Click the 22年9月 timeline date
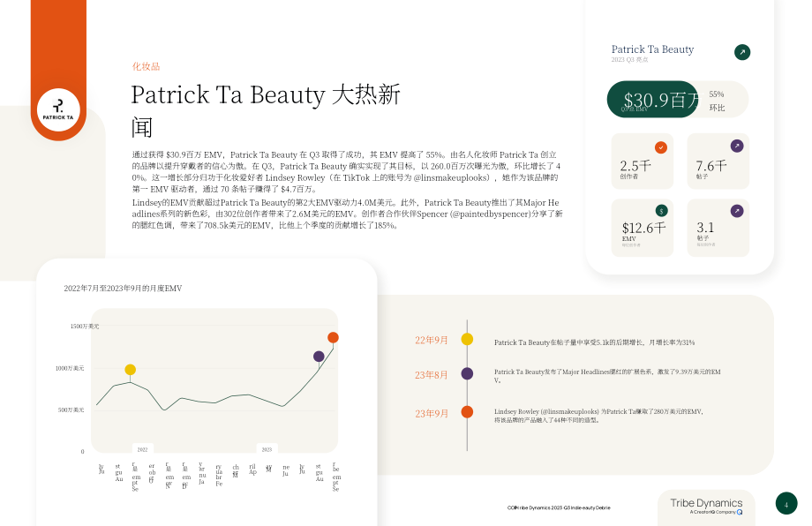 [431, 340]
